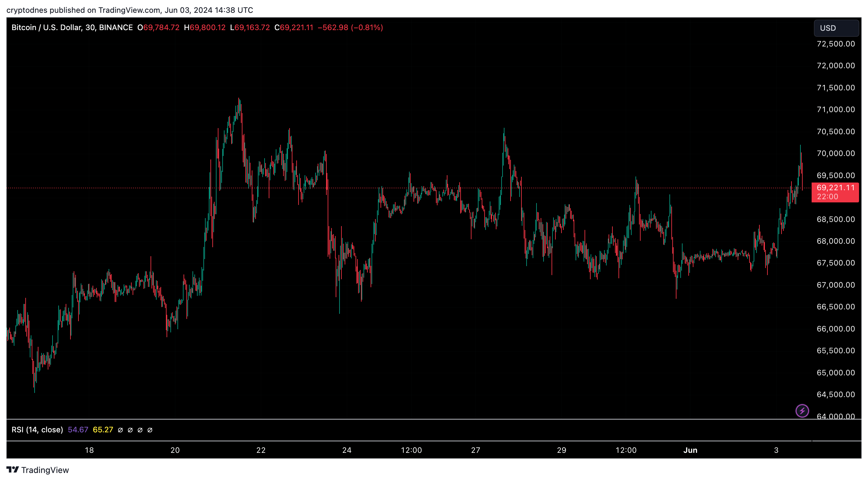Click the purple RSI value 54.67

[x=78, y=430]
